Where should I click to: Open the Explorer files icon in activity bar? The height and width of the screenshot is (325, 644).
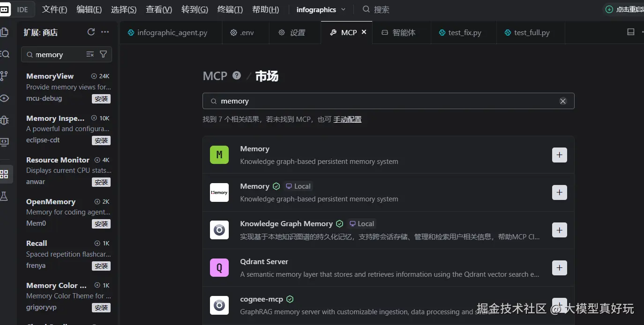pos(4,32)
